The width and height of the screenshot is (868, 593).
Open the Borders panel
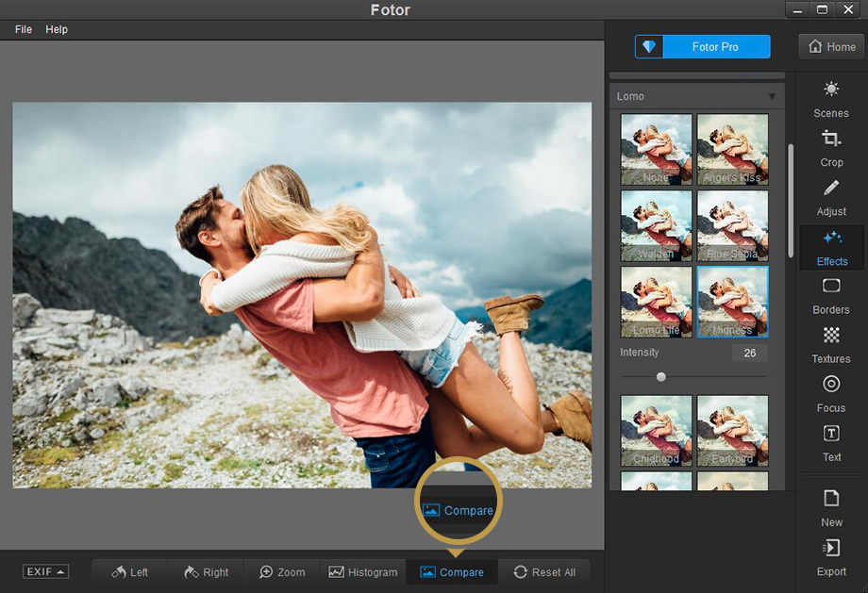tap(831, 294)
